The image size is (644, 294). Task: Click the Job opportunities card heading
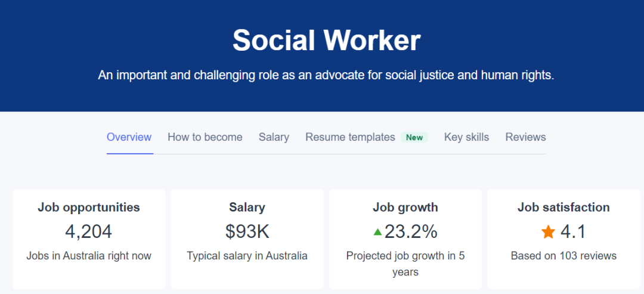[x=89, y=208]
